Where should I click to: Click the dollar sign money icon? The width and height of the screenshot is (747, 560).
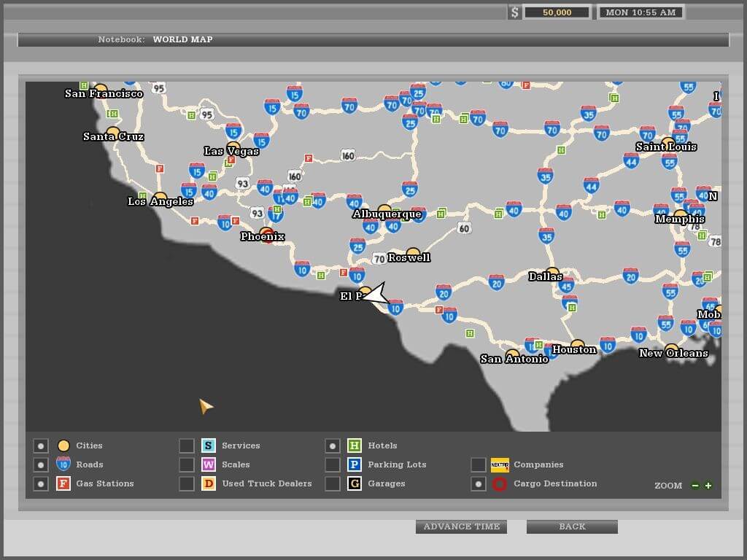pyautogui.click(x=515, y=12)
